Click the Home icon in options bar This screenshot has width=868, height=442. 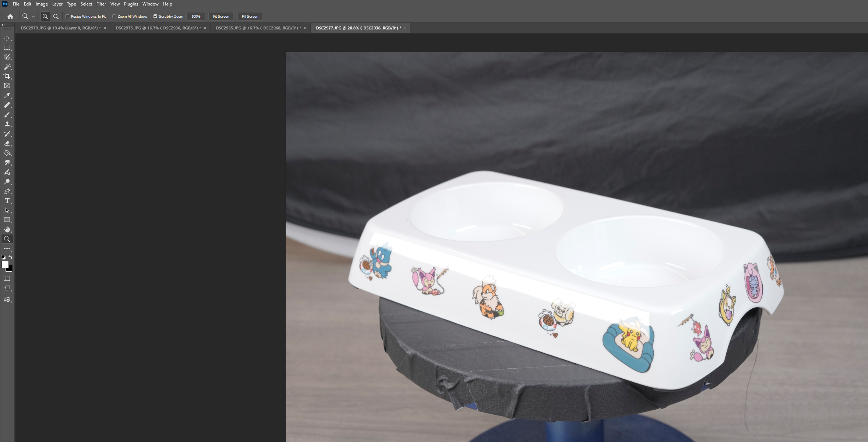(10, 17)
